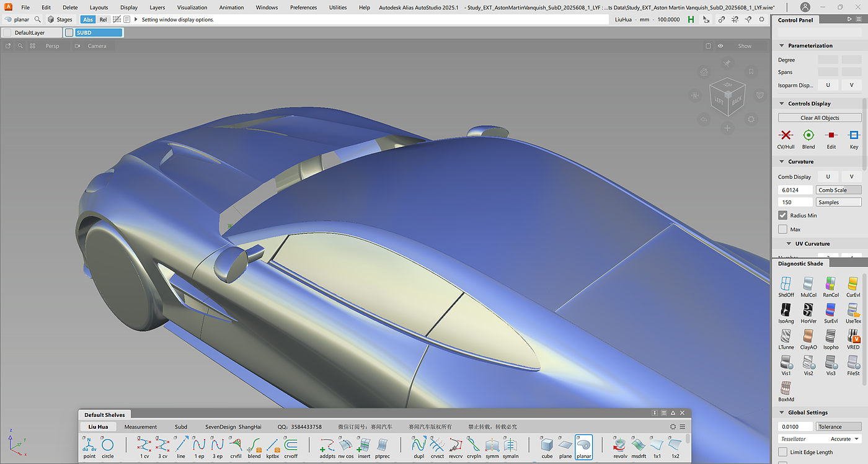The image size is (868, 464).
Task: Open the Visualization menu
Action: point(192,7)
